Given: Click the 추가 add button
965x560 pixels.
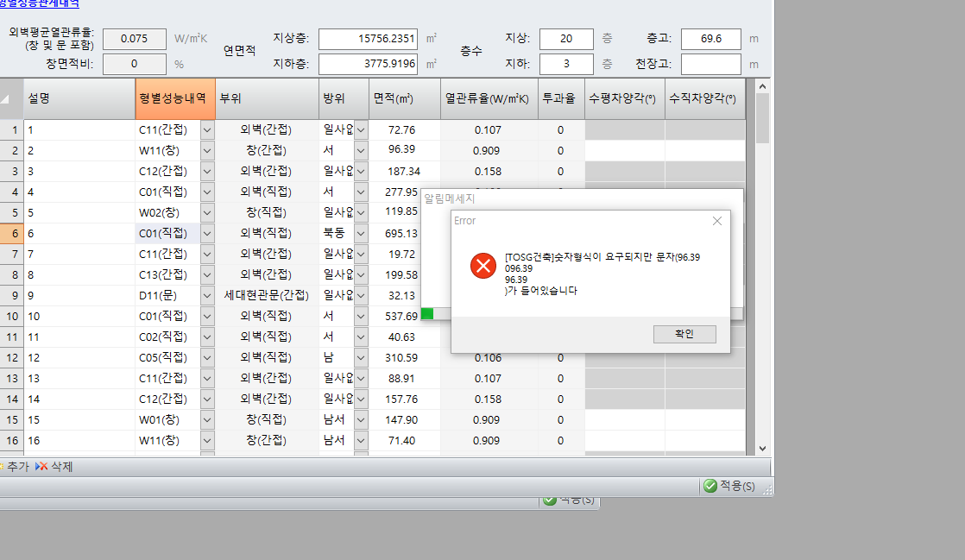Looking at the screenshot, I should coord(16,467).
